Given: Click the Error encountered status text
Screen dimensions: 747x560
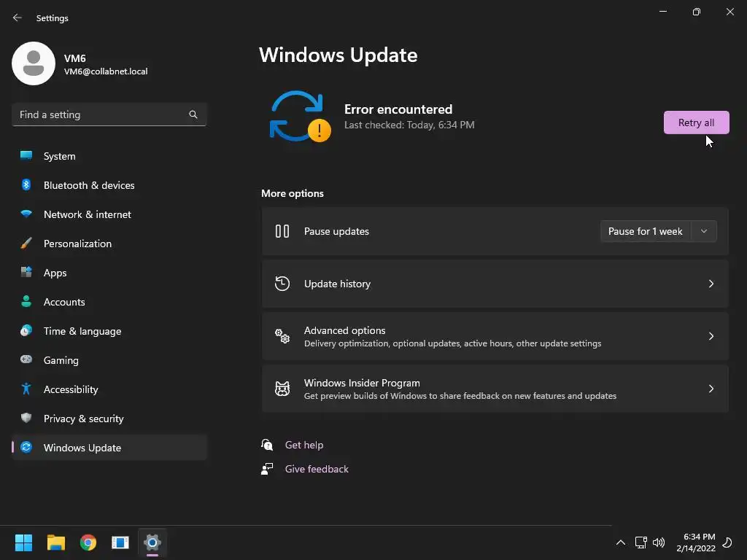Looking at the screenshot, I should [x=398, y=109].
